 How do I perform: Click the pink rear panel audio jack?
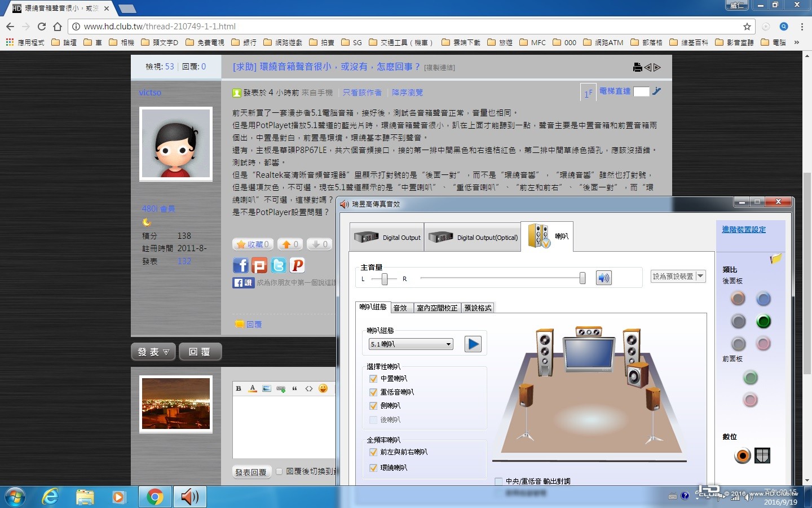click(764, 343)
